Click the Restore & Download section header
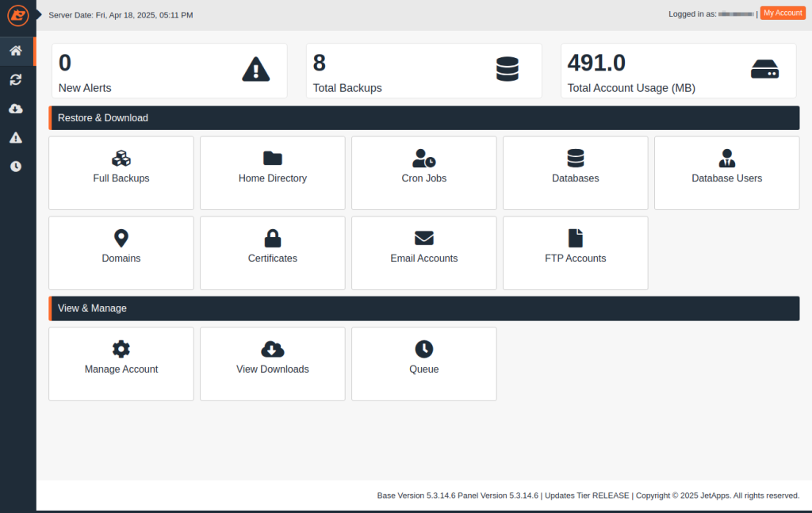 424,118
